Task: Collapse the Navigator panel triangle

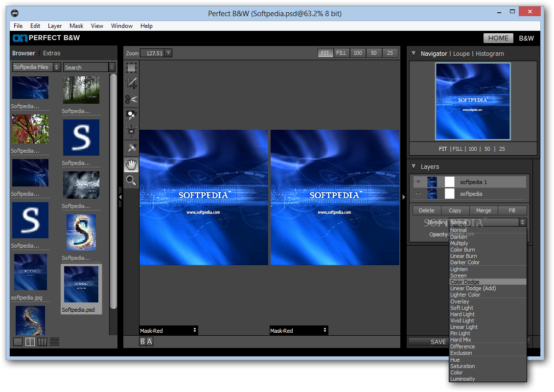Action: 414,53
